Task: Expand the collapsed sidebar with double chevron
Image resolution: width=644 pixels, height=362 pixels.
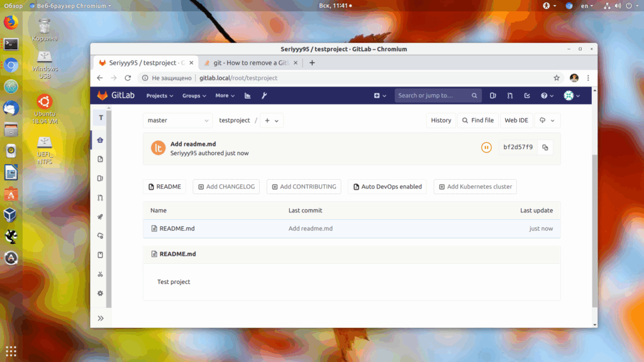Action: (101, 318)
